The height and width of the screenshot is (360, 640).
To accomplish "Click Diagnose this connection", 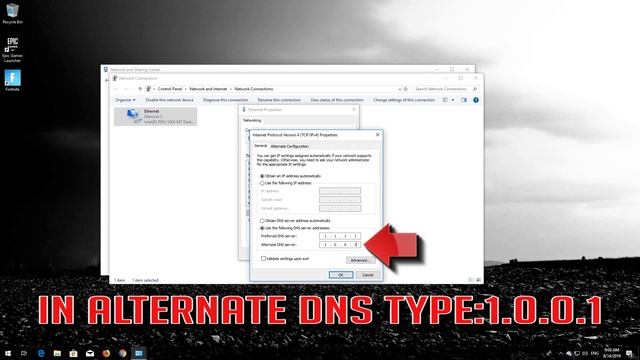I will (225, 100).
